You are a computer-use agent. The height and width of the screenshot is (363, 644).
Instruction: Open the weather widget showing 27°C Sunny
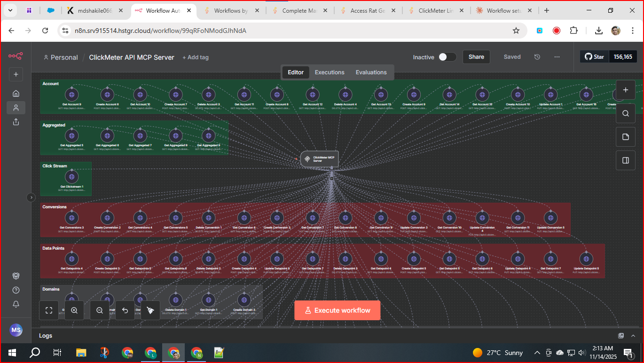[x=498, y=353]
